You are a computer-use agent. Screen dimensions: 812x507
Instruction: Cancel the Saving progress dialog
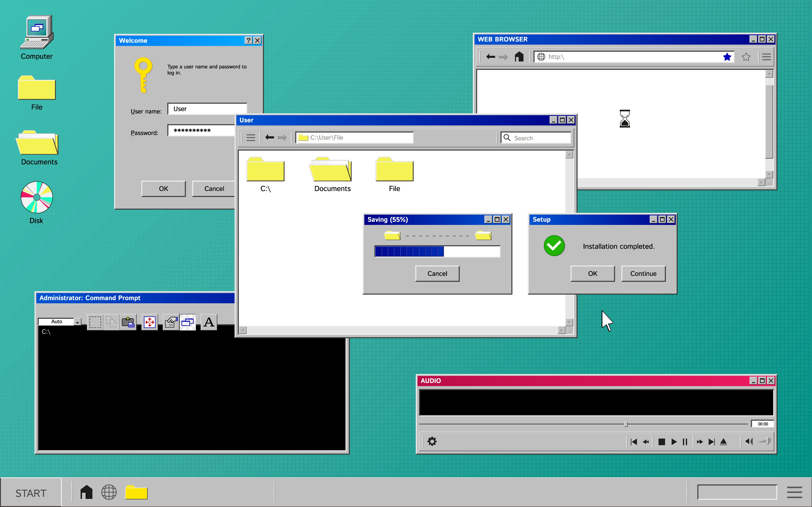[x=437, y=274]
